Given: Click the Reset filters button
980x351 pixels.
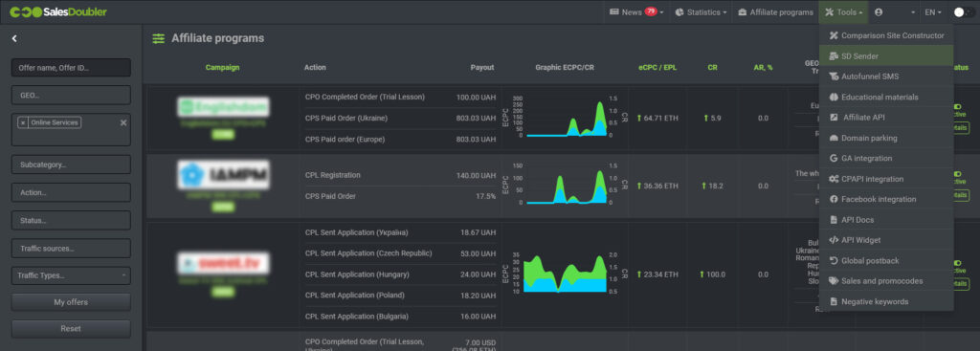Looking at the screenshot, I should (x=71, y=328).
